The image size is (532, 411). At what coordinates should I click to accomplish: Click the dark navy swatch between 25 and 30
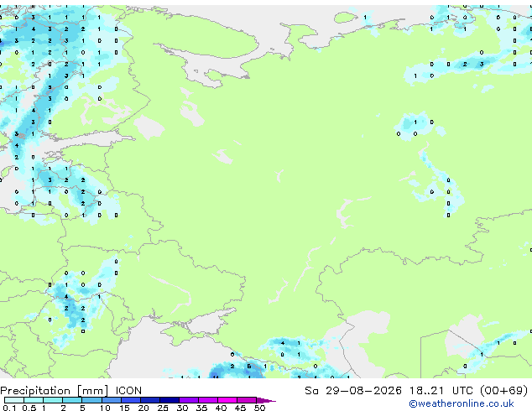(170, 400)
